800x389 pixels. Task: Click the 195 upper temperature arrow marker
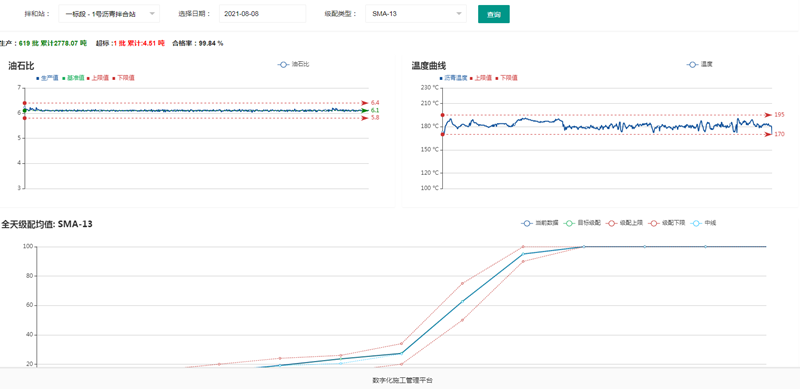768,115
